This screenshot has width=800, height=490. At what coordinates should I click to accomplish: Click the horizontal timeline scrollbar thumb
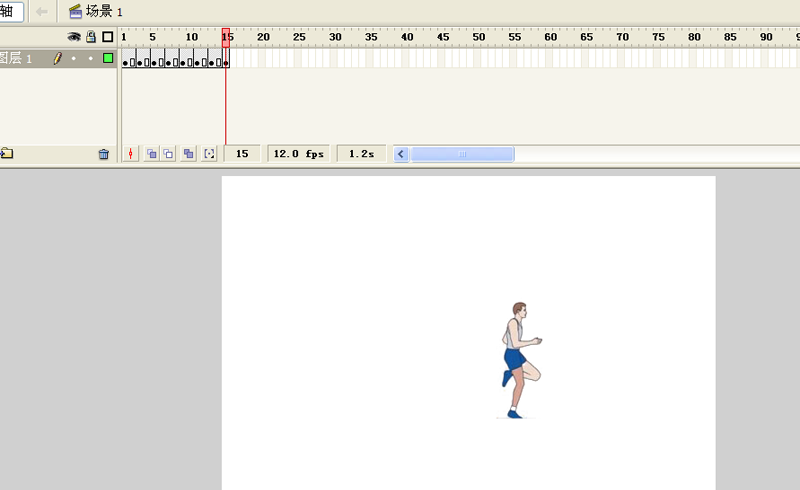pos(462,154)
